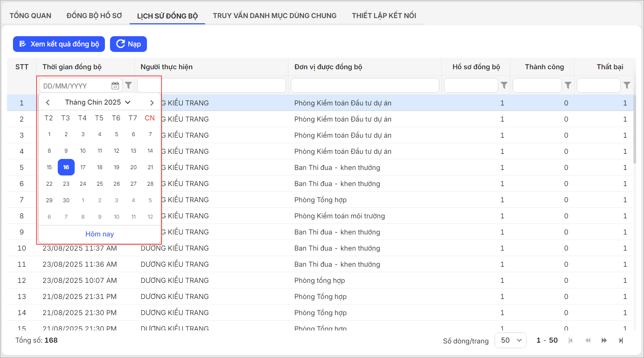The height and width of the screenshot is (358, 644).
Task: Click the calendar icon in date filter
Action: pos(115,86)
